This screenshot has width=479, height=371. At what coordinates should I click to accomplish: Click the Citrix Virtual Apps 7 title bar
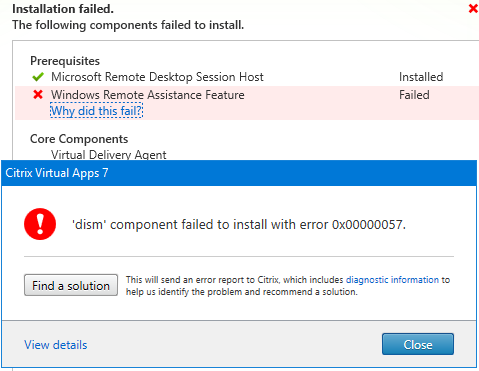(x=239, y=173)
